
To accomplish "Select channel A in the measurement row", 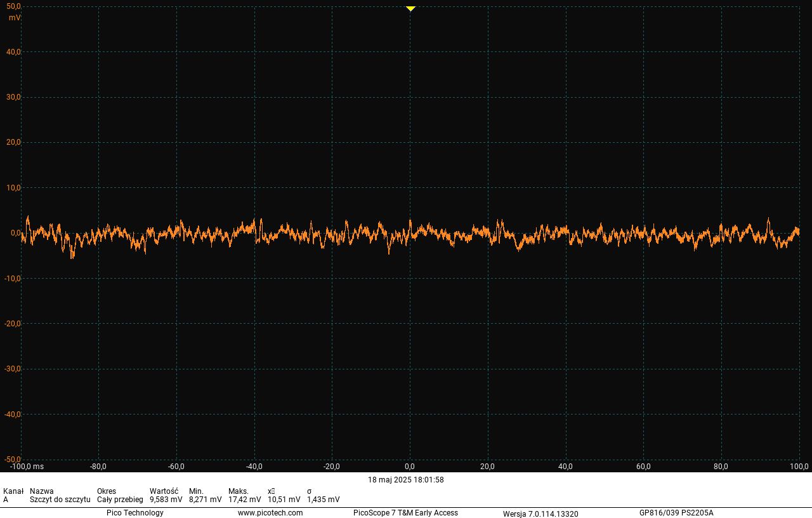I will pos(6,500).
